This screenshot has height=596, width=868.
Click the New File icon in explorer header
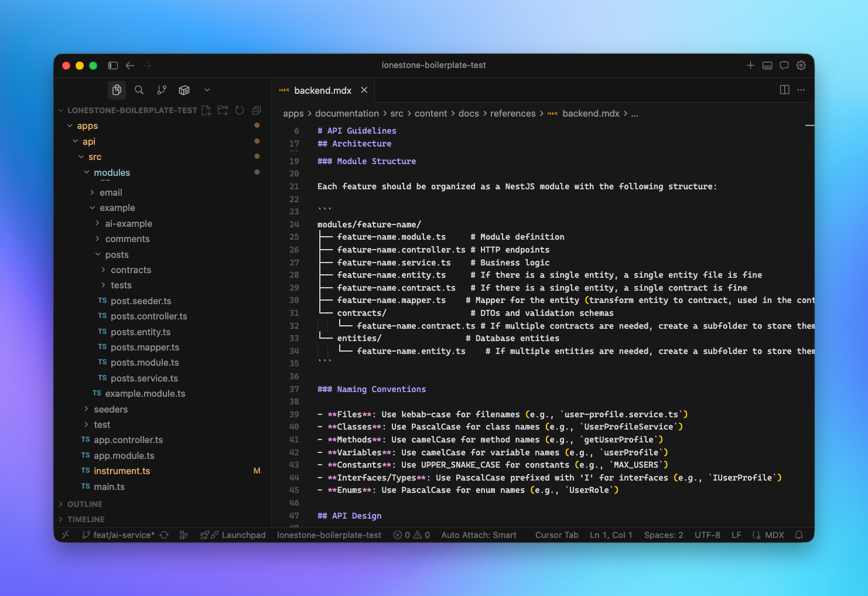pos(206,110)
